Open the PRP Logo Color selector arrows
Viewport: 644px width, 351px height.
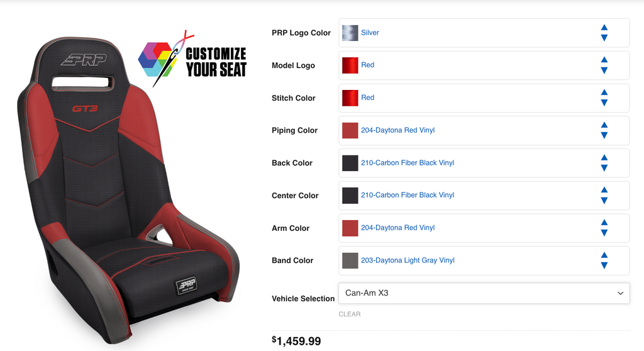[604, 33]
